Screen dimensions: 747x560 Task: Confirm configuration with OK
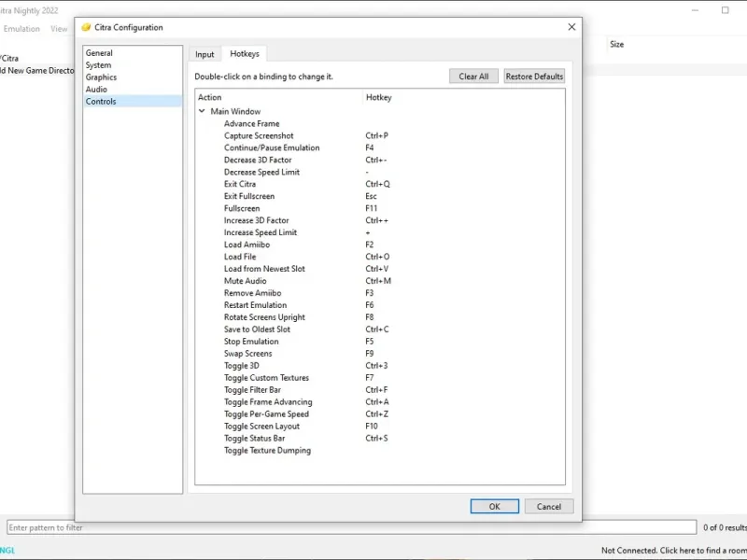495,506
